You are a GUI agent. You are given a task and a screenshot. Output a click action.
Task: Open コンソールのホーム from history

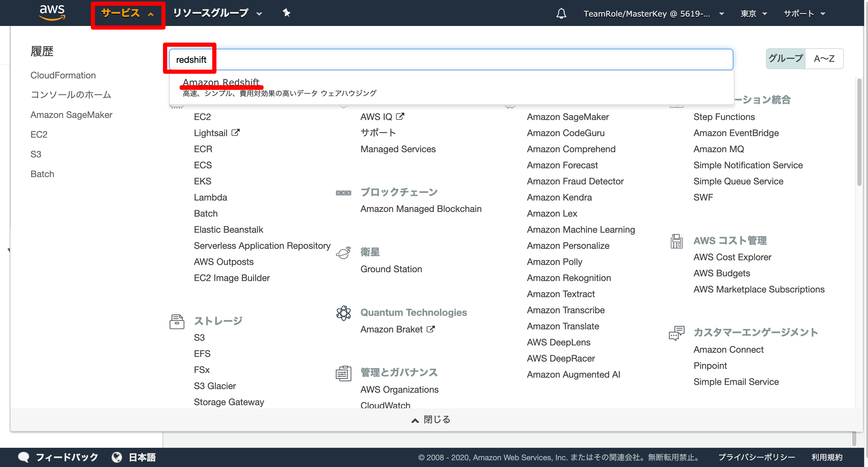pos(71,95)
